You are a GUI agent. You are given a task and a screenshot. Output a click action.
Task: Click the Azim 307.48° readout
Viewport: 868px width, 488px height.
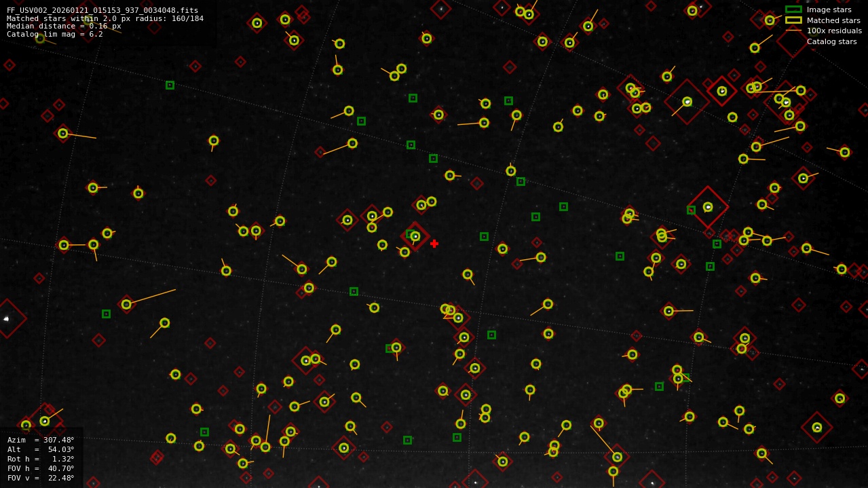click(41, 440)
